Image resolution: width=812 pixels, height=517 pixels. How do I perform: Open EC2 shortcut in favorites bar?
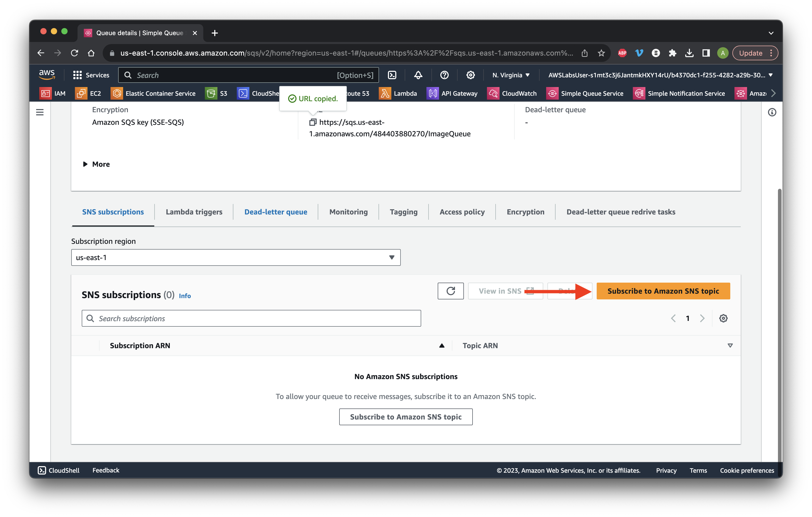(x=88, y=94)
